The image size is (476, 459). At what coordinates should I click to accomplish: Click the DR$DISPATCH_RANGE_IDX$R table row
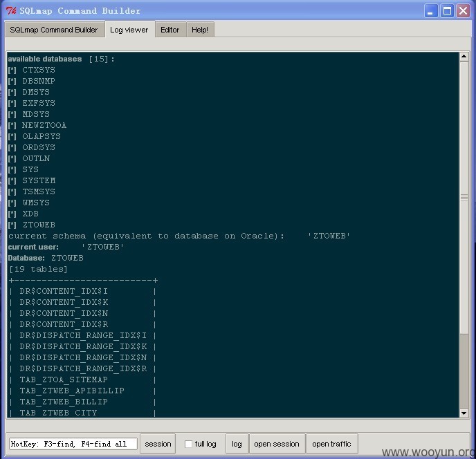82,368
